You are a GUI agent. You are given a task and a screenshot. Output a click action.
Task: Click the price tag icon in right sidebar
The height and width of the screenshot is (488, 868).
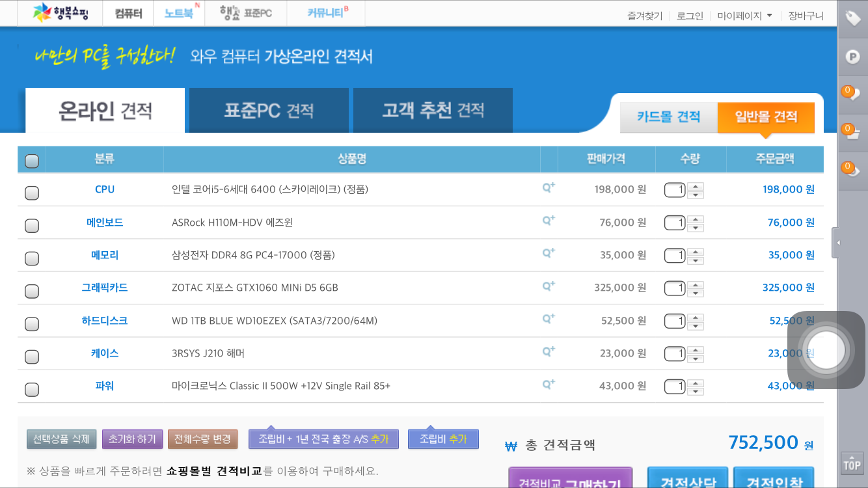coord(852,19)
